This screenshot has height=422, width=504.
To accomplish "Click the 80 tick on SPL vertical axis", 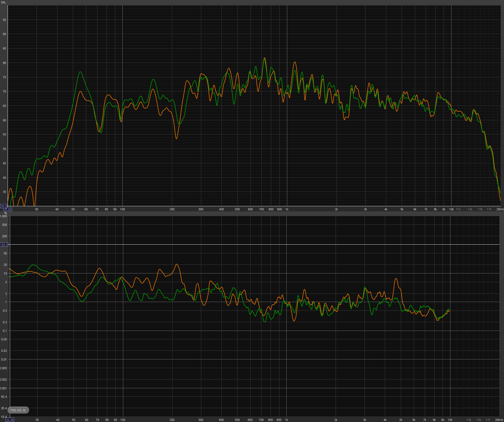I will point(5,63).
